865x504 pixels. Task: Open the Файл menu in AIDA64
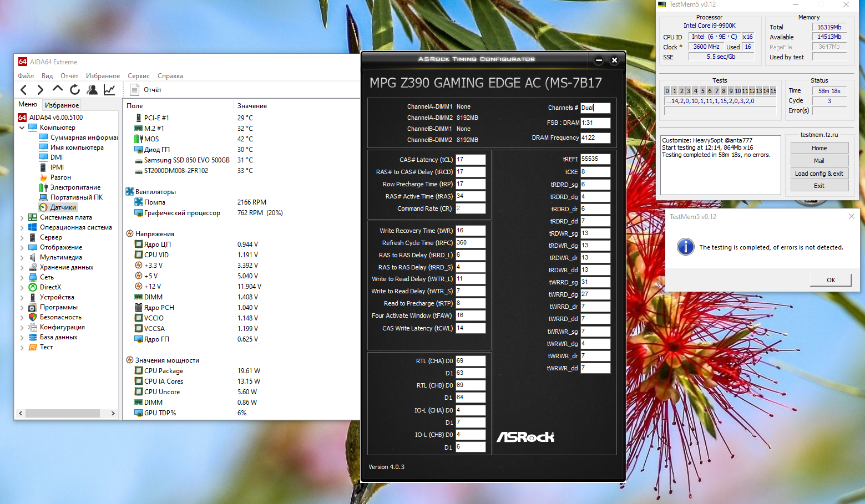(x=26, y=76)
